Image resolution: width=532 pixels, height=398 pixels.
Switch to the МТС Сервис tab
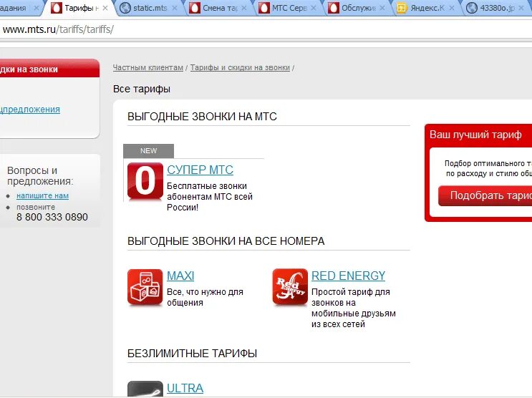289,8
